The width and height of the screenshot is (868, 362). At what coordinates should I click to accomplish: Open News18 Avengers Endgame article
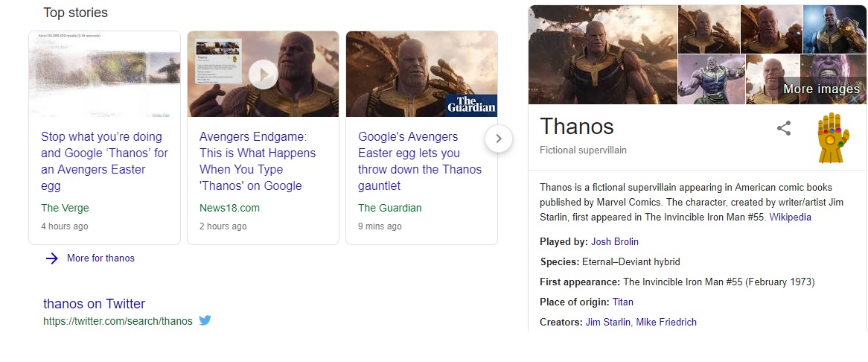[258, 161]
